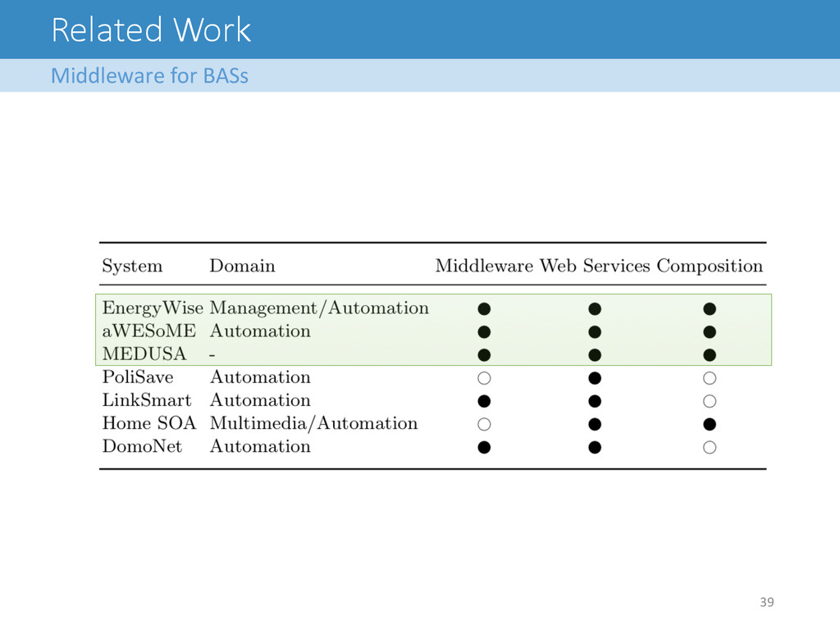Click PoliSave's empty Composition circle
Image resolution: width=840 pixels, height=630 pixels.
click(x=710, y=378)
